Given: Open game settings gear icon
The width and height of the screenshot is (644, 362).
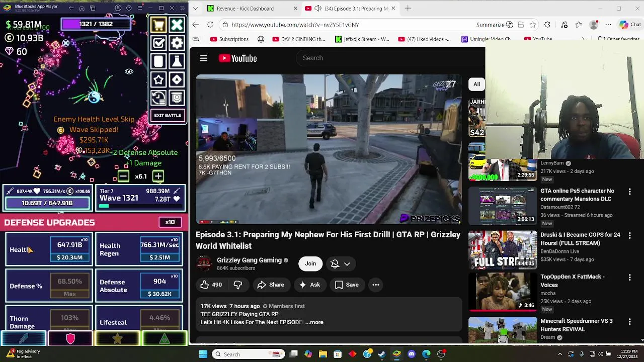Looking at the screenshot, I should tap(177, 43).
